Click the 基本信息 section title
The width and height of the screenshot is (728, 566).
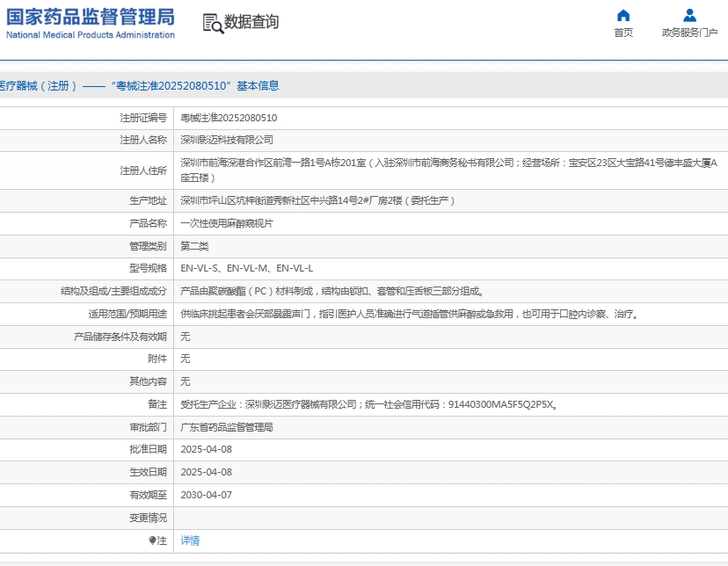[x=258, y=86]
